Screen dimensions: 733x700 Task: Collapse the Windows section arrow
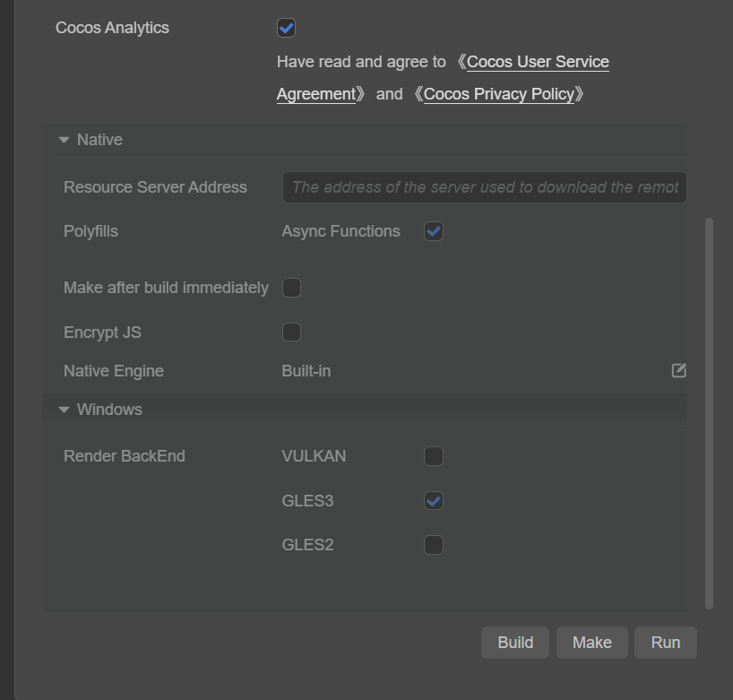[64, 410]
